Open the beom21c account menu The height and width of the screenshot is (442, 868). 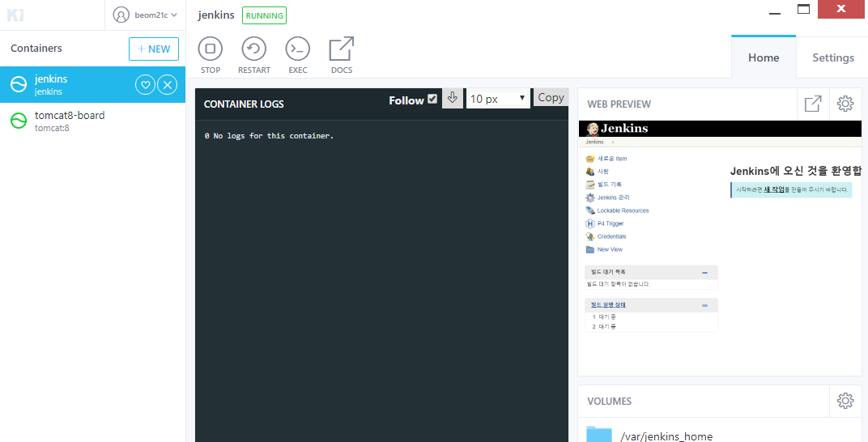point(145,15)
